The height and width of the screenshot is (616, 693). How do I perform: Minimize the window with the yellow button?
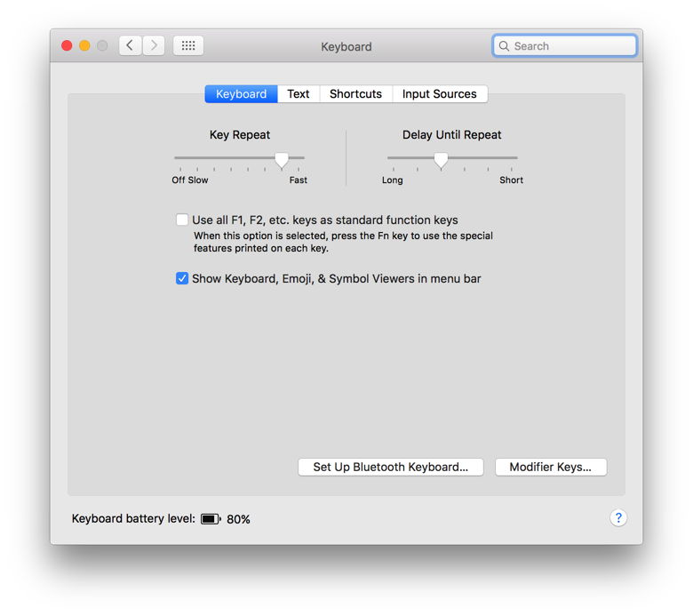pyautogui.click(x=84, y=45)
